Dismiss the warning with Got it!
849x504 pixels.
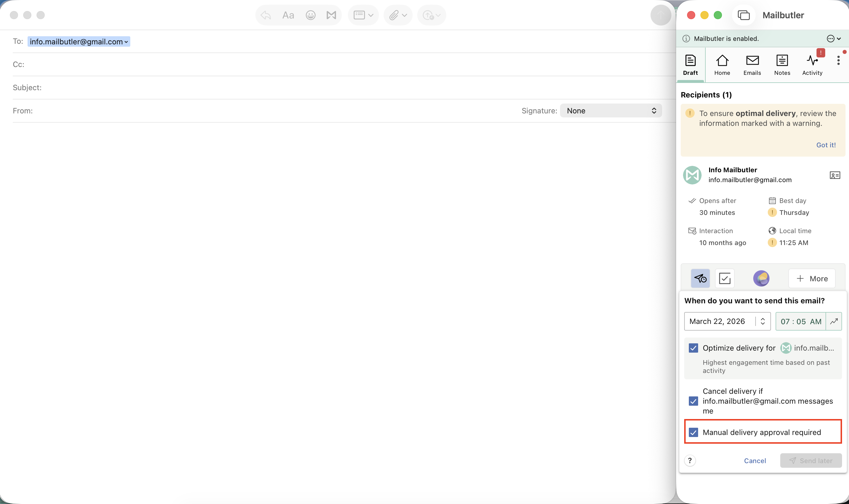pos(826,145)
